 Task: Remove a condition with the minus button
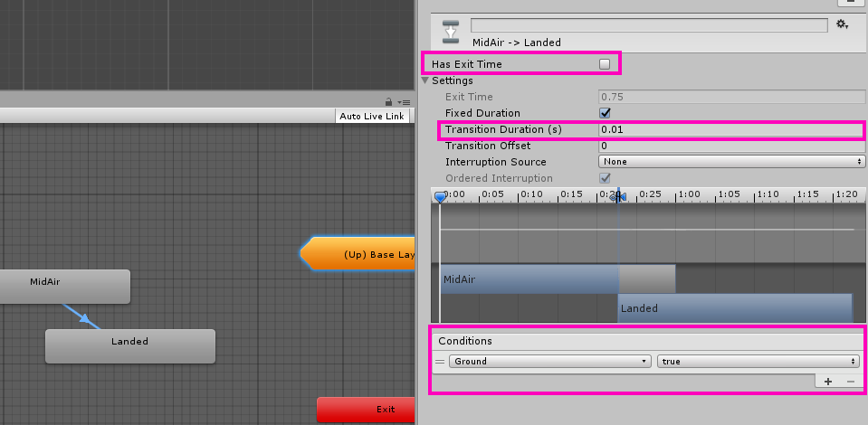pos(851,382)
